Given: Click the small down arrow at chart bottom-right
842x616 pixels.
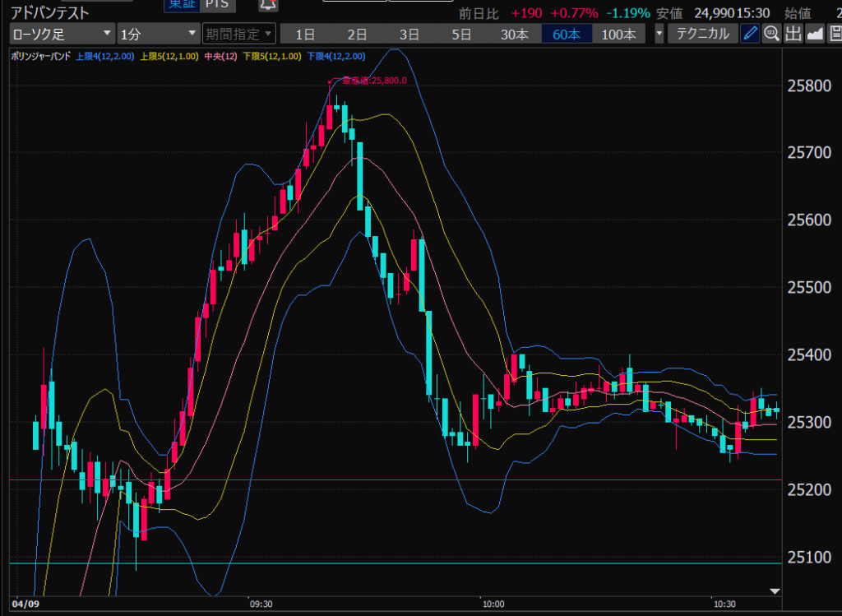Looking at the screenshot, I should pyautogui.click(x=774, y=591).
